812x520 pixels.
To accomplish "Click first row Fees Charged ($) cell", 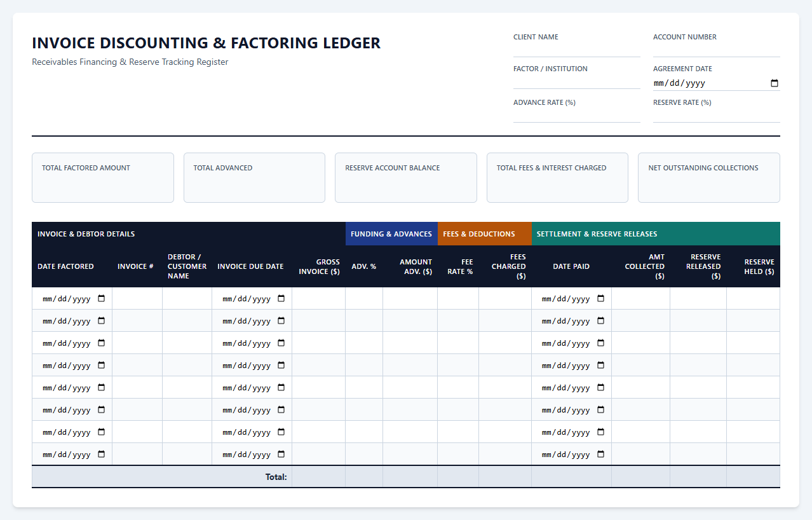I will [505, 298].
